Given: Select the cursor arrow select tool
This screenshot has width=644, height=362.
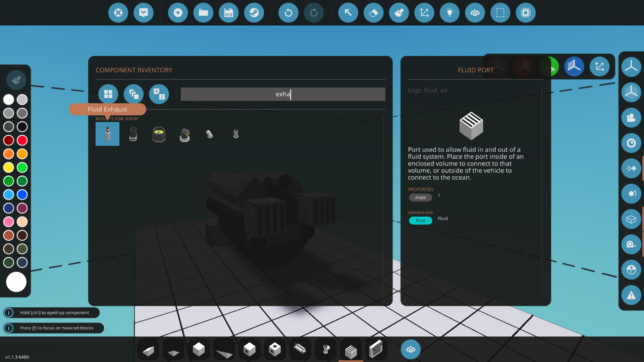Looking at the screenshot, I should (x=348, y=13).
